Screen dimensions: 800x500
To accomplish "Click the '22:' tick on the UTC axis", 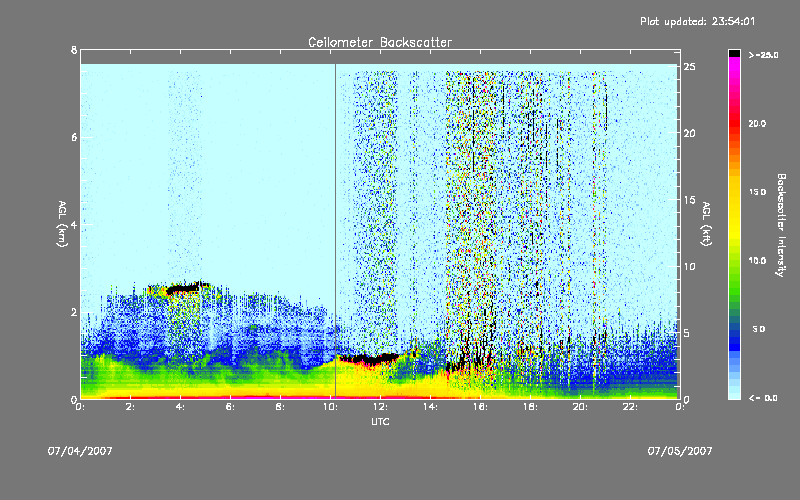I will (x=630, y=407).
